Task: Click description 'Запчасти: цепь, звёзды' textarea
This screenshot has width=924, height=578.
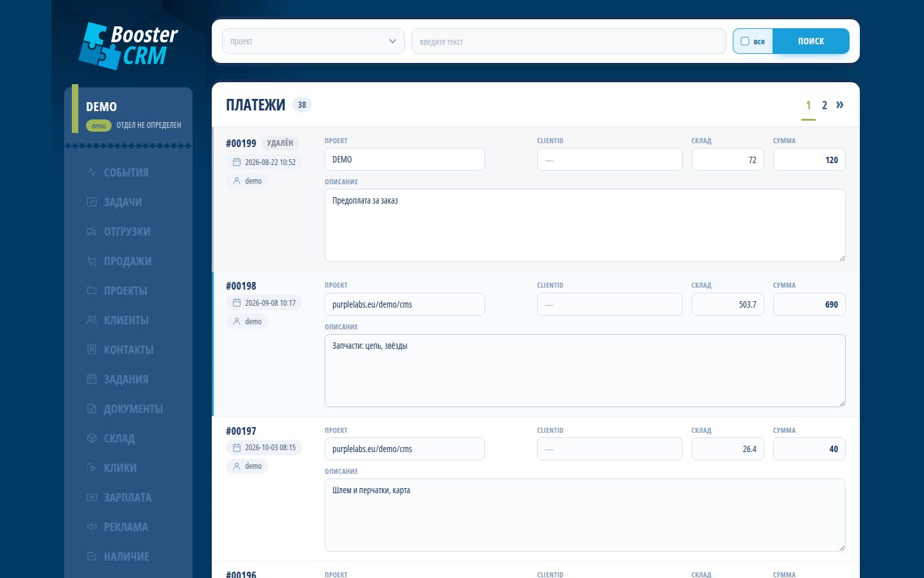Action: (x=585, y=371)
